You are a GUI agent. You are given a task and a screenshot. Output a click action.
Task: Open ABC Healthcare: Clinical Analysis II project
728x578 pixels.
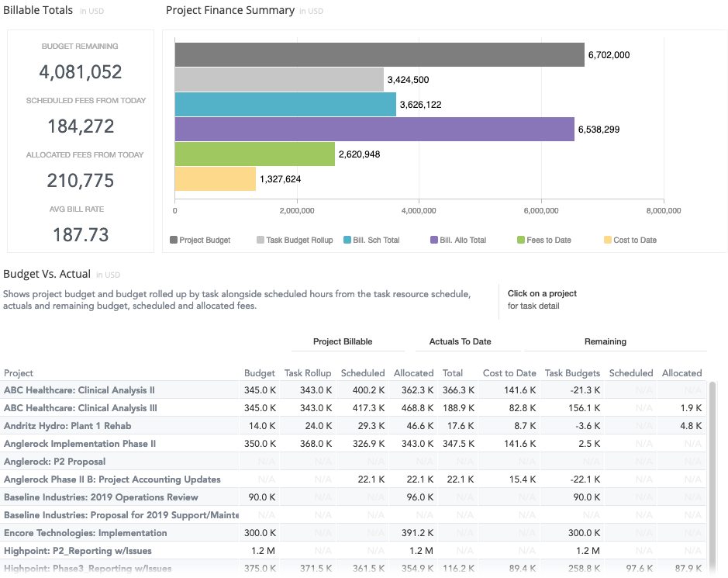coord(79,390)
